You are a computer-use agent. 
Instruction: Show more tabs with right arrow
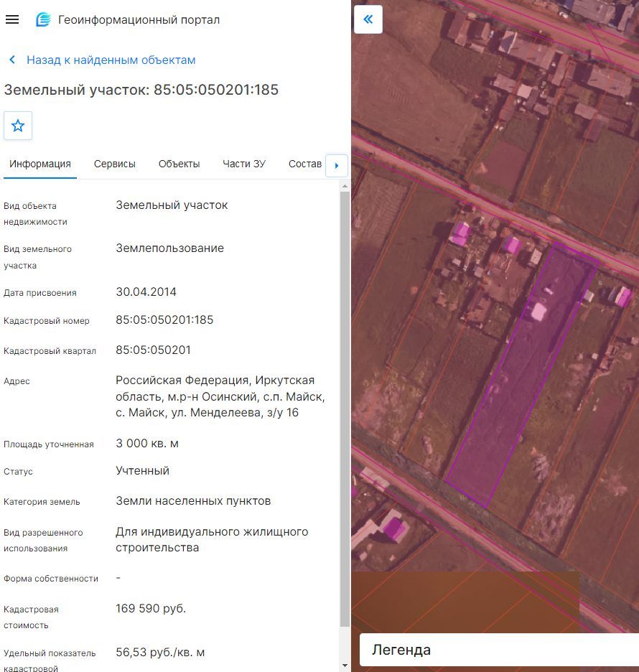tap(337, 165)
